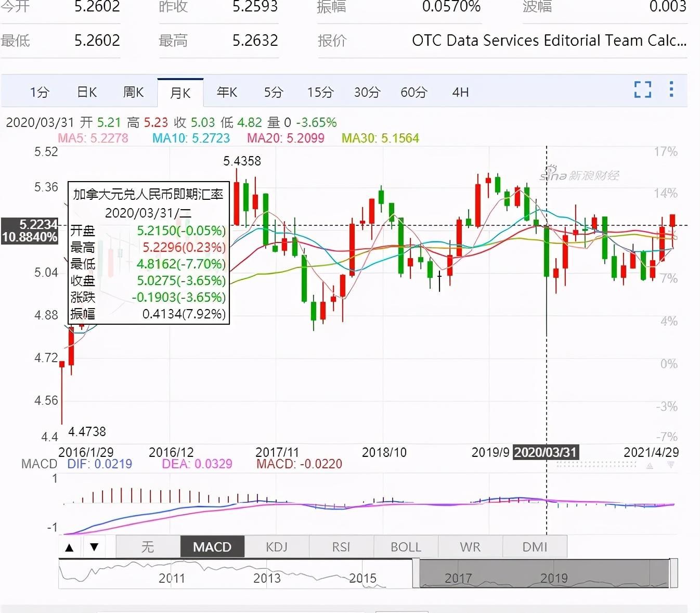The width and height of the screenshot is (700, 613).
Task: Click the shaded 2017-2019 range window
Action: pos(545,573)
